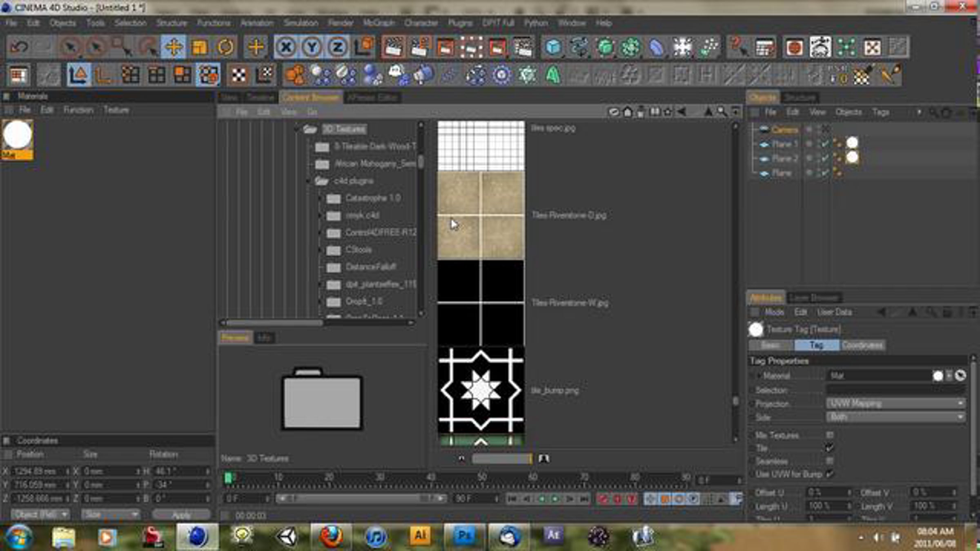Screen dimensions: 980x551
Task: Select the Mat material swatch
Action: click(18, 140)
